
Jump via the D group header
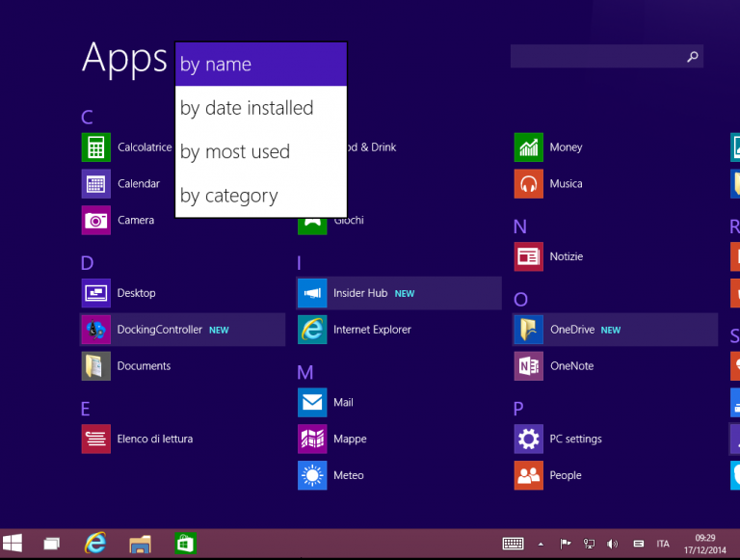click(x=88, y=263)
